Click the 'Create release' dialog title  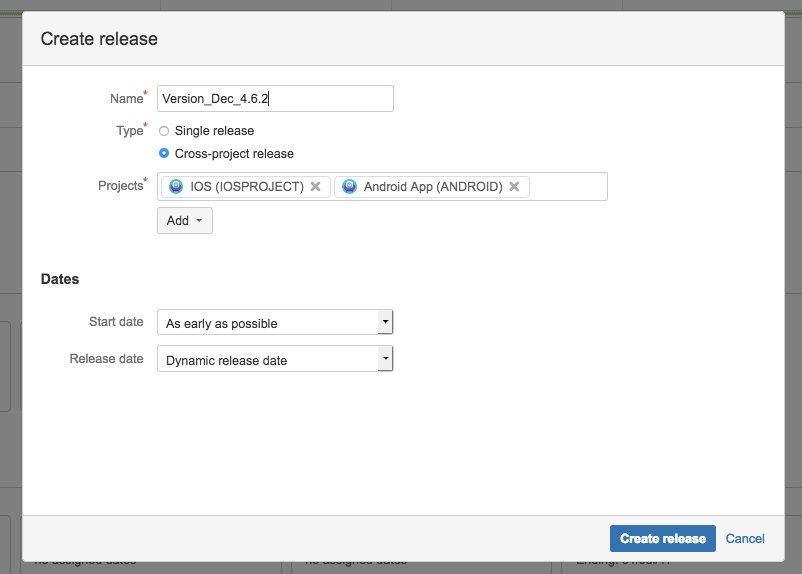[99, 39]
